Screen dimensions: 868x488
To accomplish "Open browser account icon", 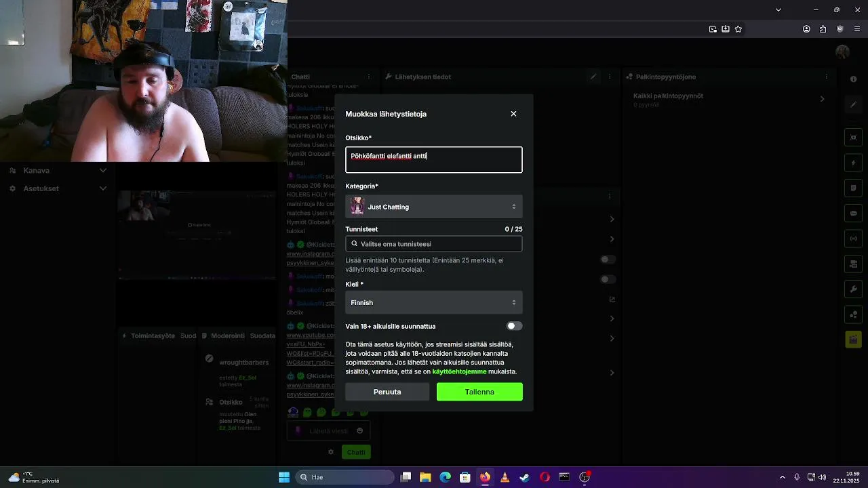I will [x=806, y=29].
